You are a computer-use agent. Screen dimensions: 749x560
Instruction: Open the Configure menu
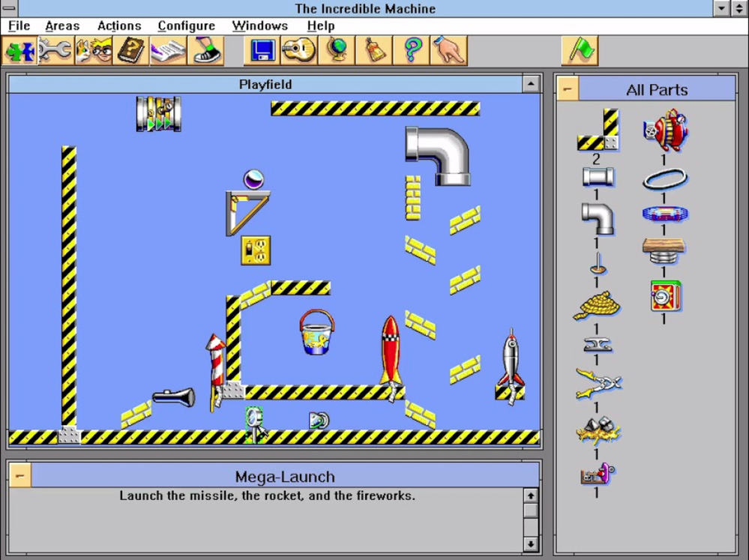click(x=186, y=26)
